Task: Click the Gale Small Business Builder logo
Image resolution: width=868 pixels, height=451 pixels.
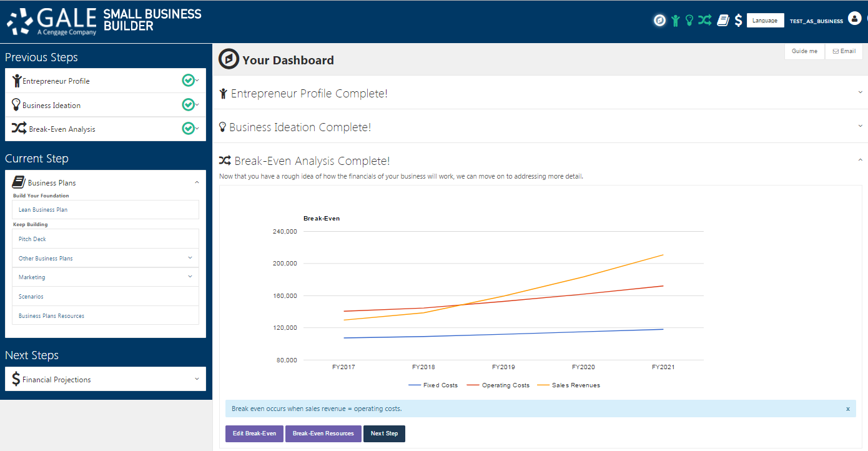Action: [x=104, y=21]
